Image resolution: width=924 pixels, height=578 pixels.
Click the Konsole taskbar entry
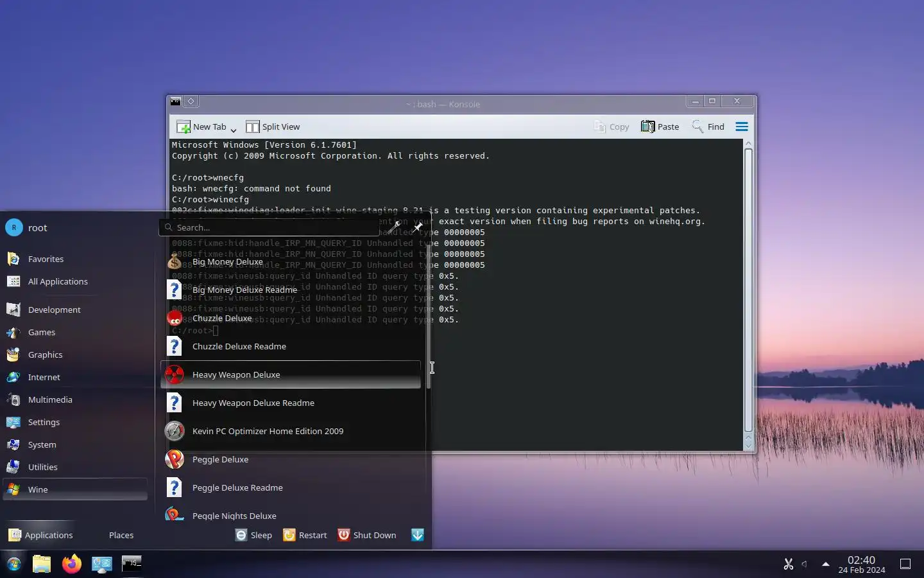[132, 564]
